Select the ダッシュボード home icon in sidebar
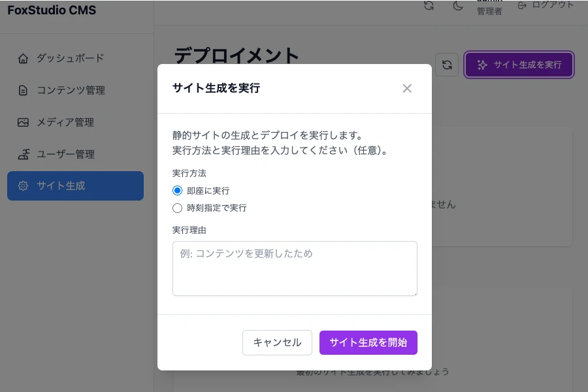The image size is (588, 392). pos(24,58)
